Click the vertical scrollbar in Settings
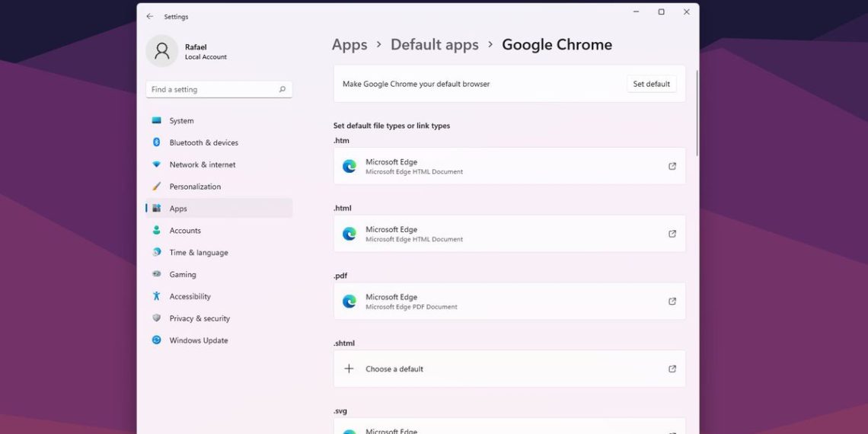This screenshot has width=868, height=434. click(x=697, y=113)
